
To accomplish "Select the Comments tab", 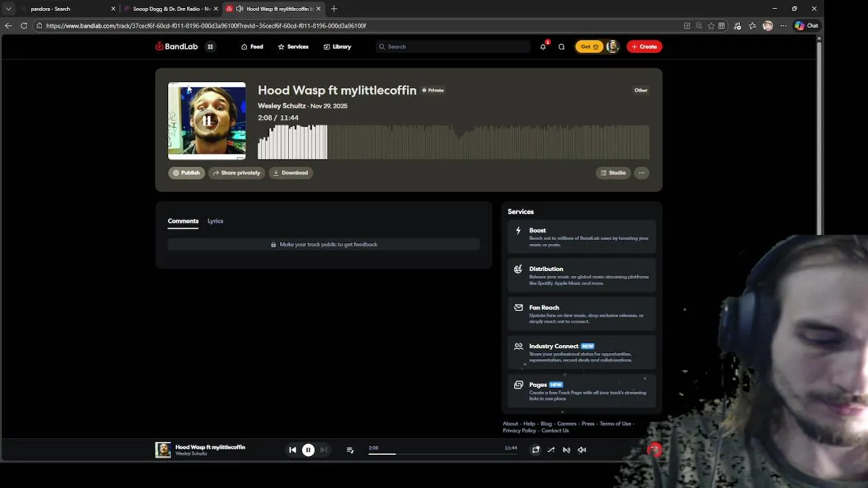I will [183, 221].
